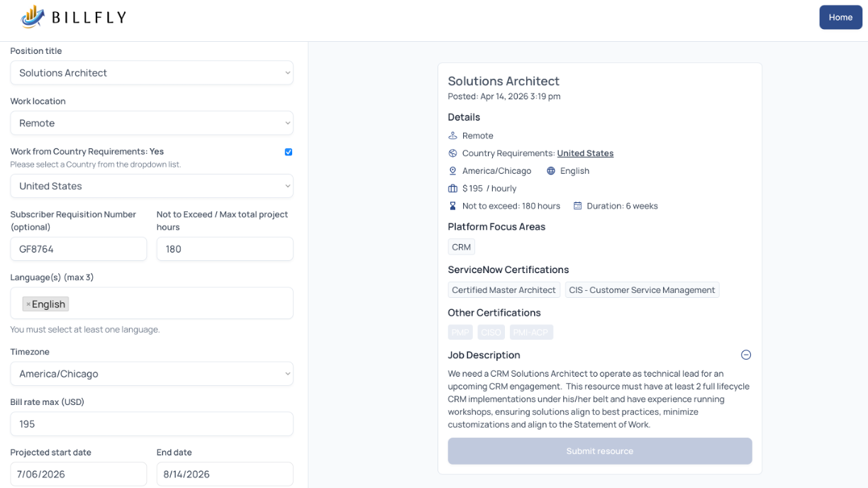Click the remote work location icon
Image resolution: width=868 pixels, height=488 pixels.
coord(452,135)
